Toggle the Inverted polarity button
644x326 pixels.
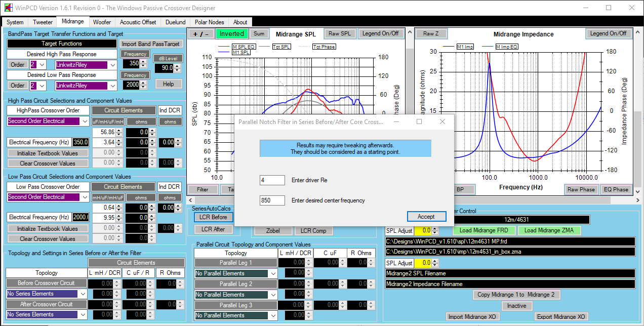(x=231, y=34)
